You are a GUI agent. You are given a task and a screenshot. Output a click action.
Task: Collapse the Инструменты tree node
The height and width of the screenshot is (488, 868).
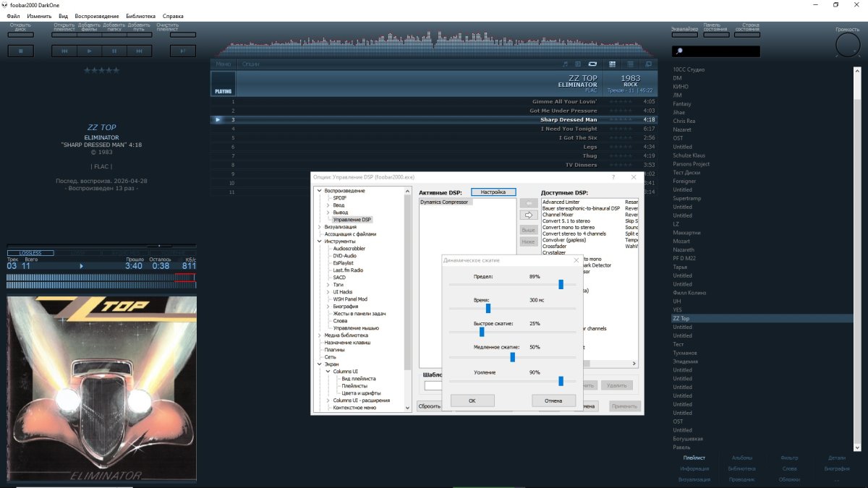tap(319, 241)
